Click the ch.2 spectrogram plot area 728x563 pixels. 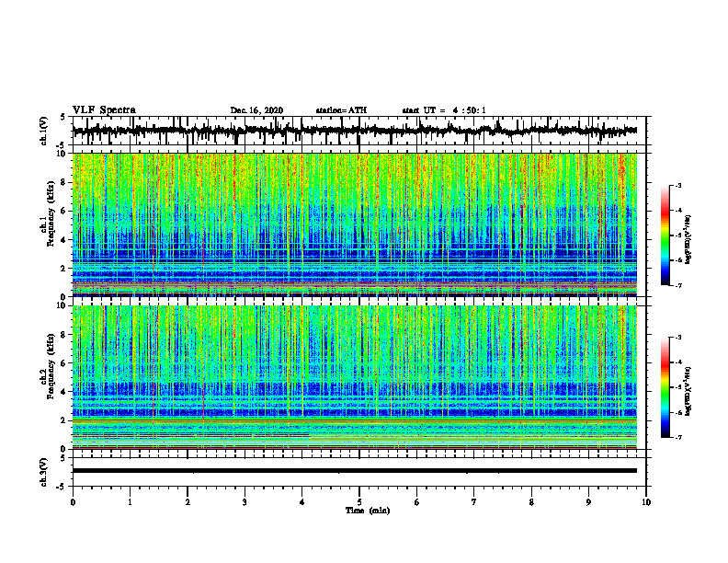pos(355,377)
